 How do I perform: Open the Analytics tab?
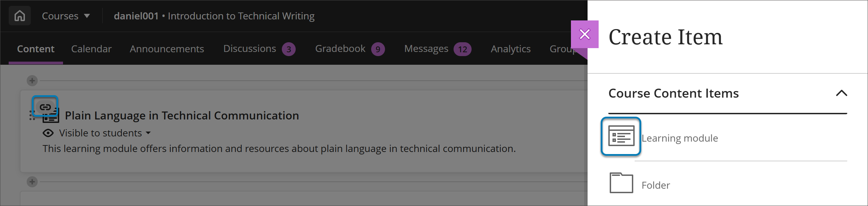point(510,49)
